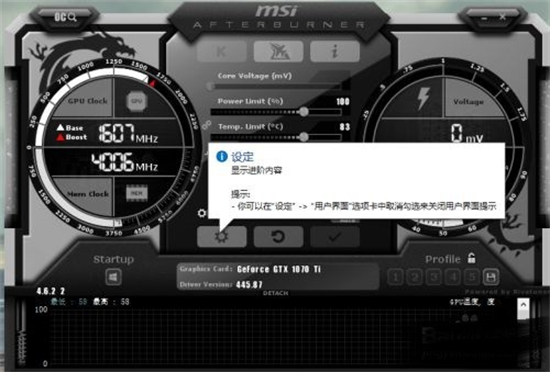The image size is (550, 372).
Task: Open settings with the gear button
Action: pos(222,237)
